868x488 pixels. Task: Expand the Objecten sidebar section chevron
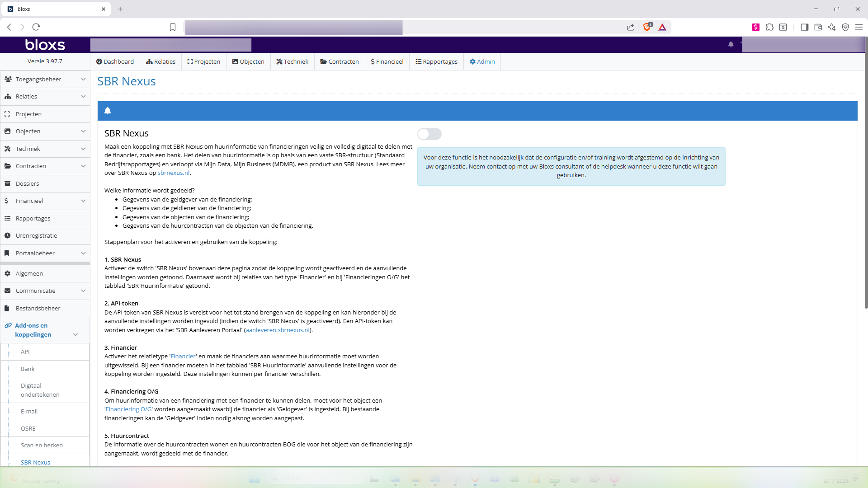coord(83,131)
